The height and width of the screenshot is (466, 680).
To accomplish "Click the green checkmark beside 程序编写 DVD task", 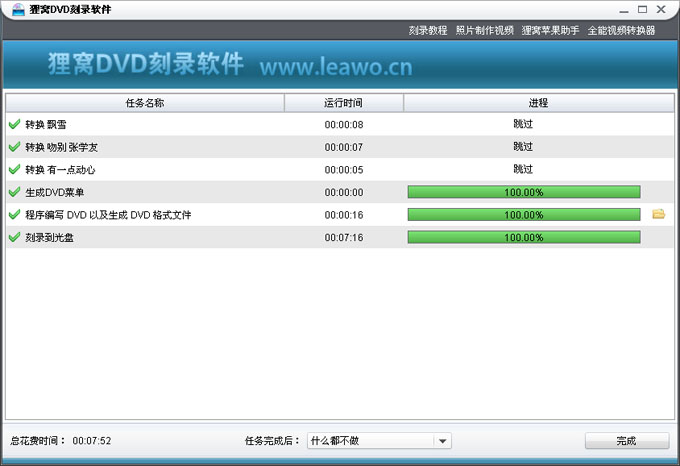I will pyautogui.click(x=14, y=214).
